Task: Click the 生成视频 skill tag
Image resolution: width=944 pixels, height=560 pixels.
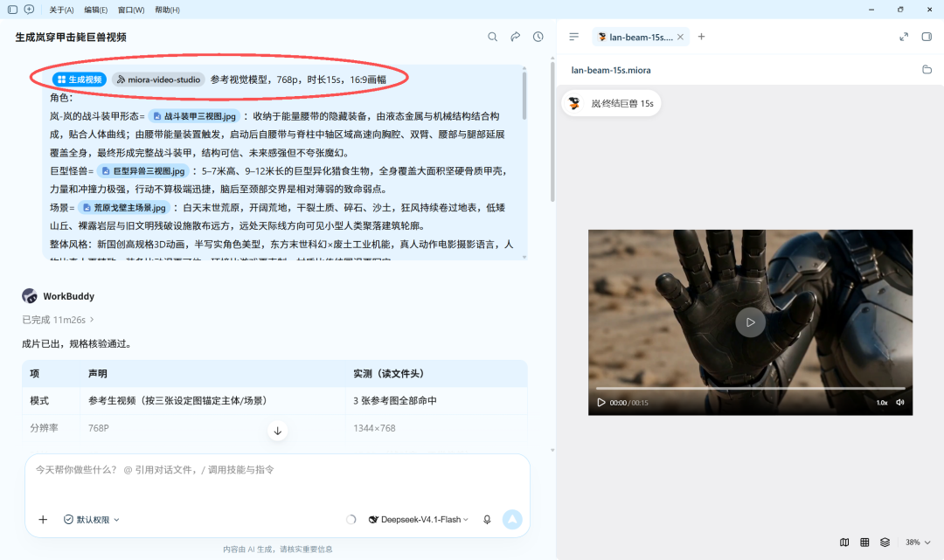Action: (80, 80)
